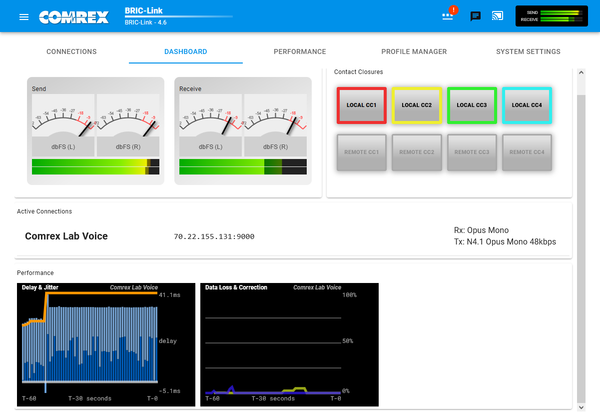The height and width of the screenshot is (419, 600).
Task: Click the IP address 70.22.155.131:9000
Action: 214,236
